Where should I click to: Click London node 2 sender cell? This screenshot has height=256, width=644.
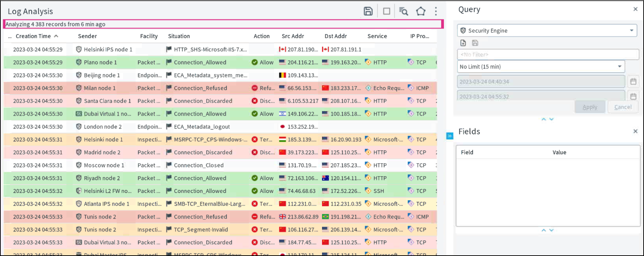pyautogui.click(x=103, y=126)
